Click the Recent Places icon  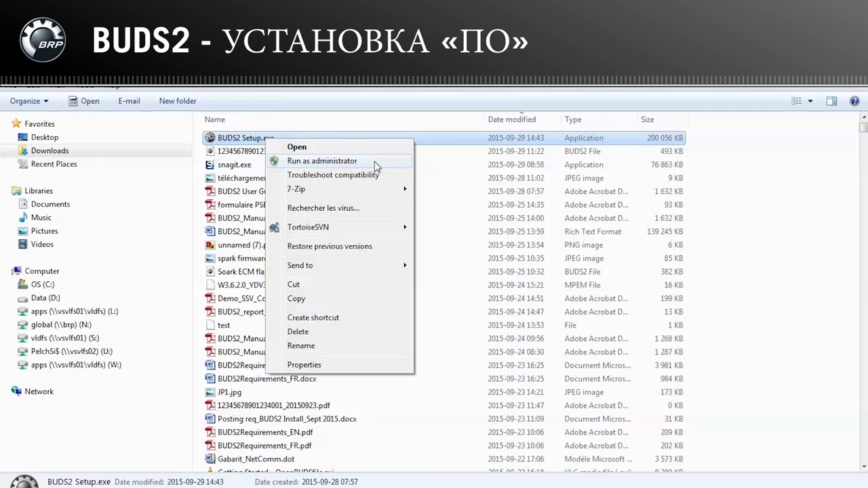[23, 164]
